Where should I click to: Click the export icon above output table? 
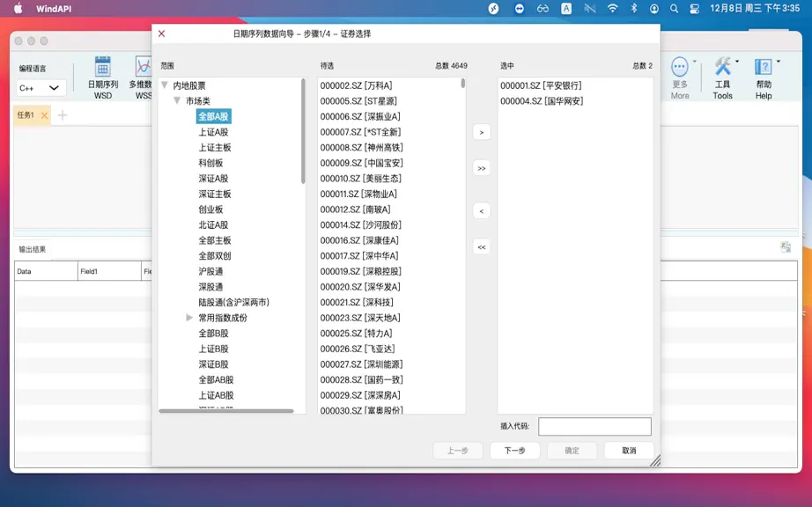coord(786,246)
